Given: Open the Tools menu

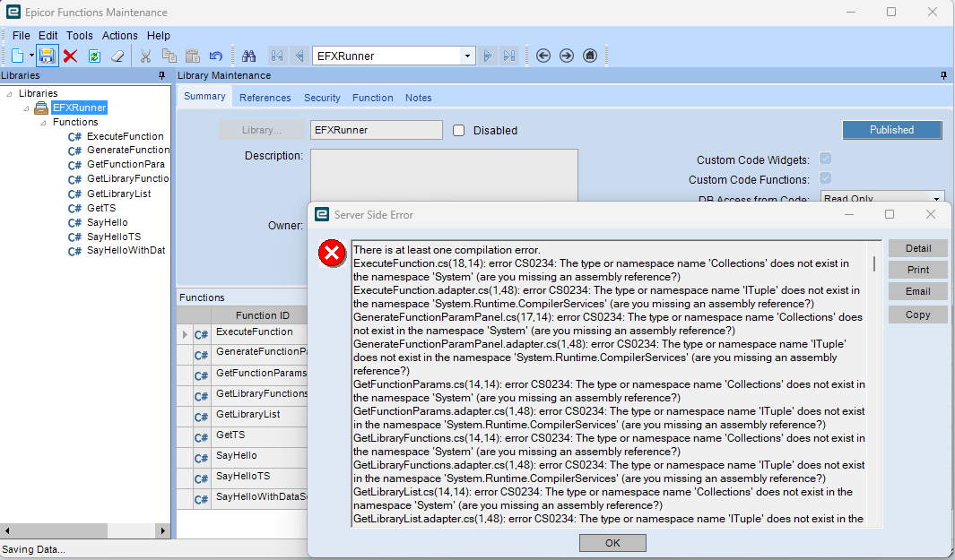Looking at the screenshot, I should [80, 35].
